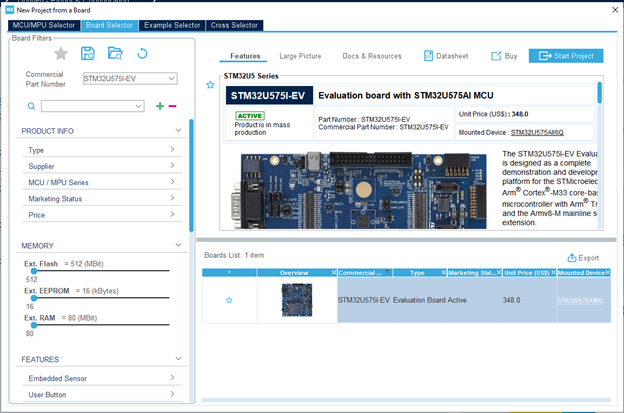Screen dimensions: 624x413
Task: Open the STM32U575AII6Q mounted device link
Action: coord(537,132)
